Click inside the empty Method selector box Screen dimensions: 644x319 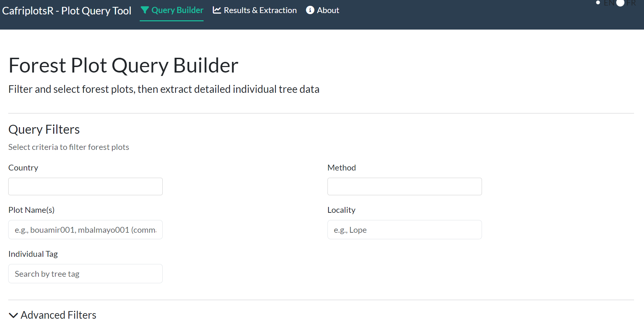[404, 186]
